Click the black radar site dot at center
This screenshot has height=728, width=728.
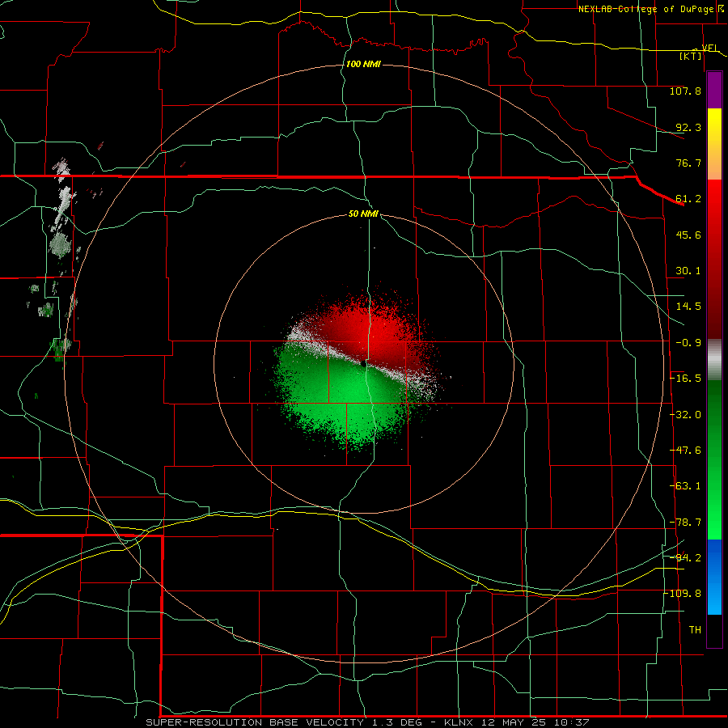pos(363,364)
